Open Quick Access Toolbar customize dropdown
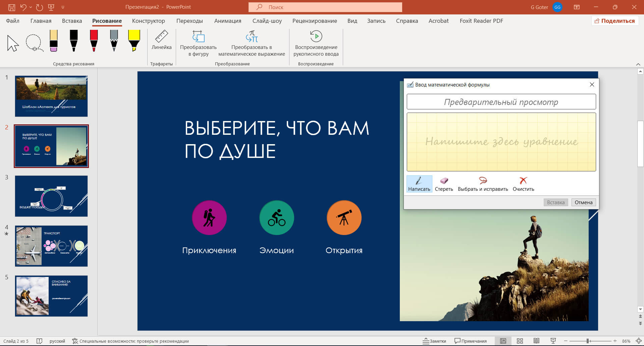 (x=63, y=7)
